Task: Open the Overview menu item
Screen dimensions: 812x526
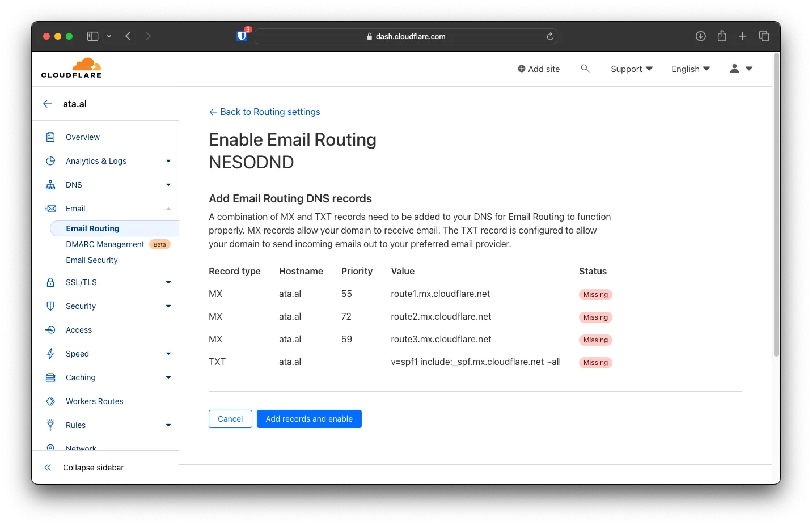Action: [83, 137]
